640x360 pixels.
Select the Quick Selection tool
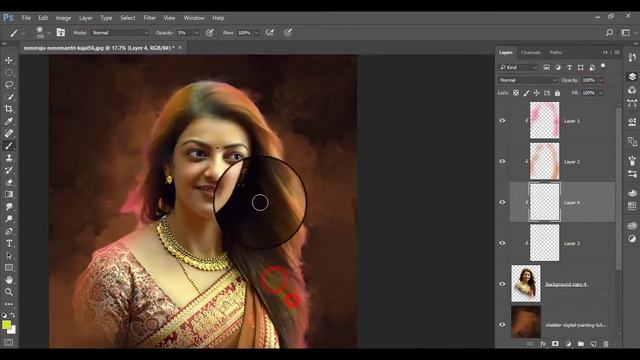click(9, 97)
